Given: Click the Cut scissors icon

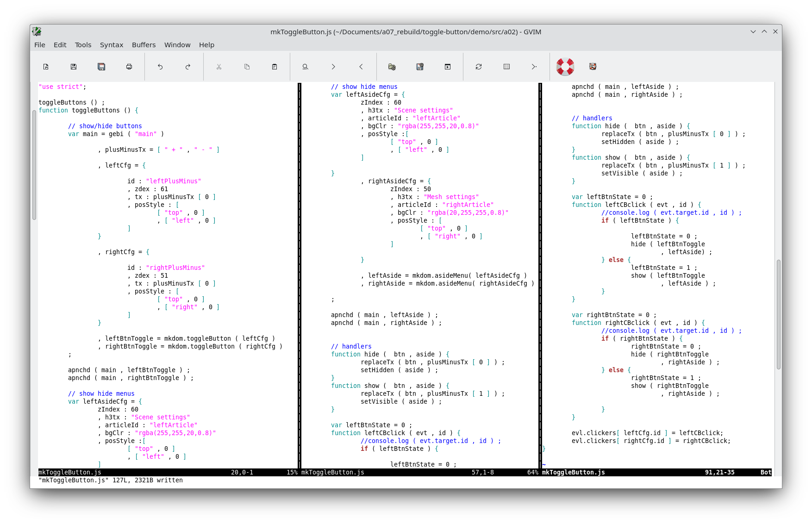Looking at the screenshot, I should click(x=219, y=67).
